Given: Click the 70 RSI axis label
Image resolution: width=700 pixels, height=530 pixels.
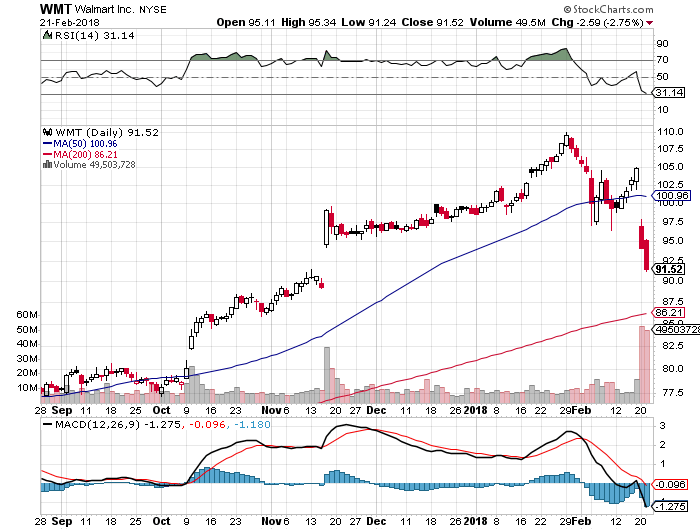Looking at the screenshot, I should (x=662, y=60).
